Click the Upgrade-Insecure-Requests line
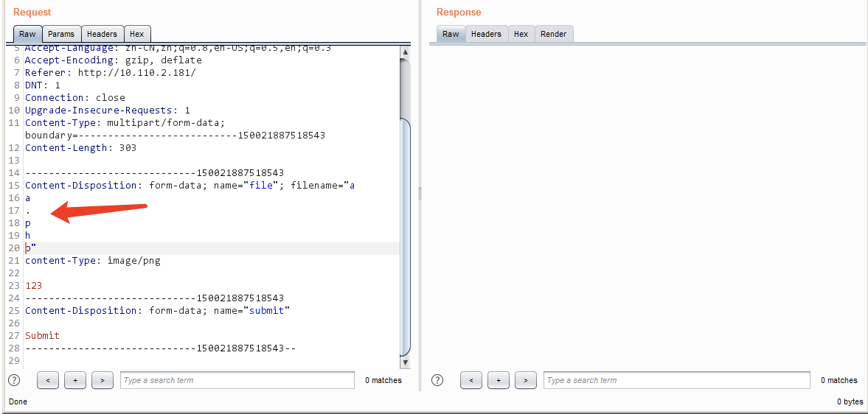This screenshot has width=868, height=414. (x=108, y=110)
